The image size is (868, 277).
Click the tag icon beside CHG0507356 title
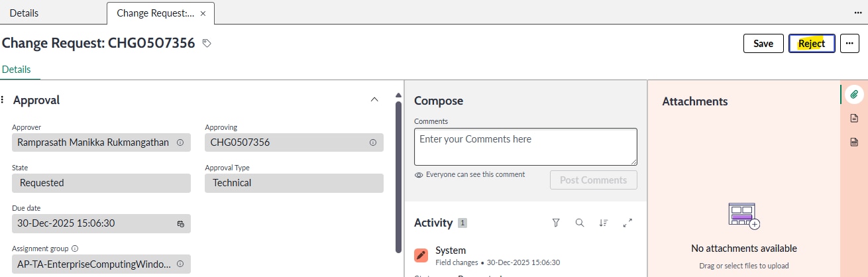pyautogui.click(x=207, y=44)
